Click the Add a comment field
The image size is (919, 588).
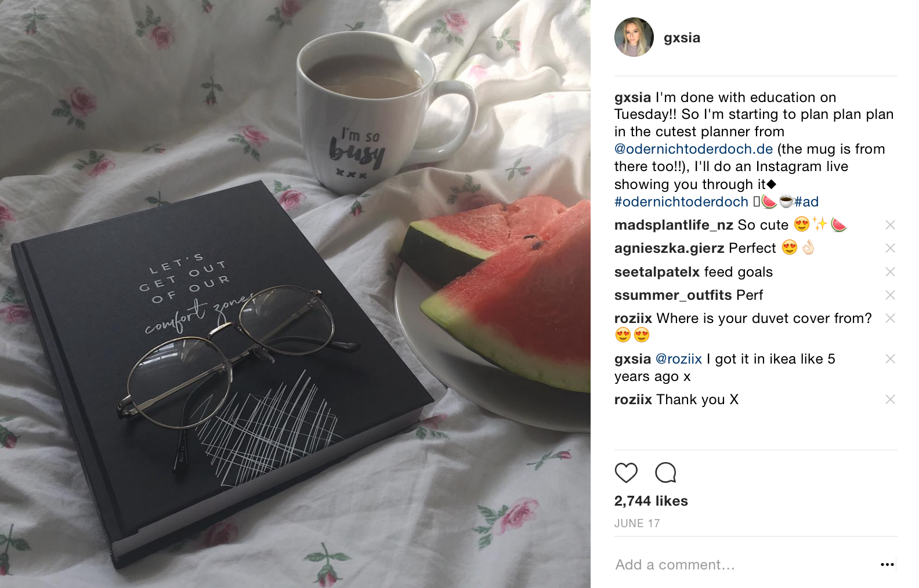(x=746, y=565)
